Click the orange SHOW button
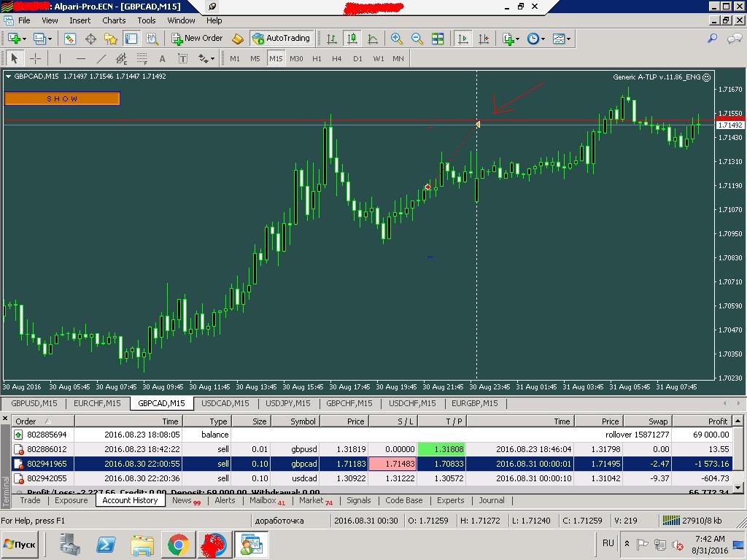747x560 pixels. tap(62, 98)
